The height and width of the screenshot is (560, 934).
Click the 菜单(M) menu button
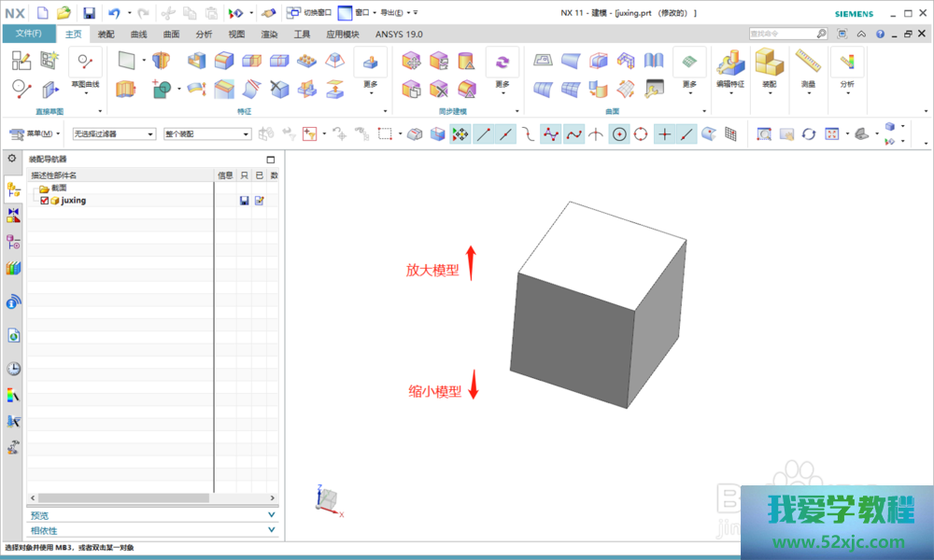[35, 134]
